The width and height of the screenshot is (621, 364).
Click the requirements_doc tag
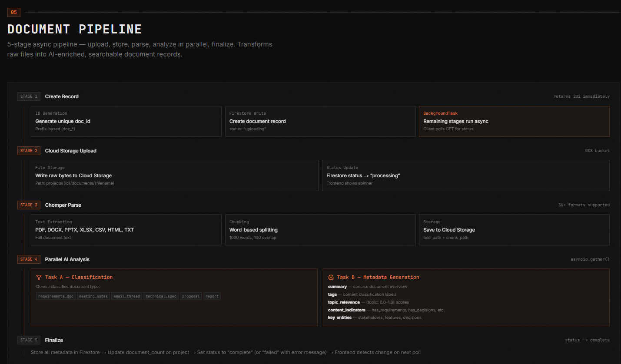[56, 296]
